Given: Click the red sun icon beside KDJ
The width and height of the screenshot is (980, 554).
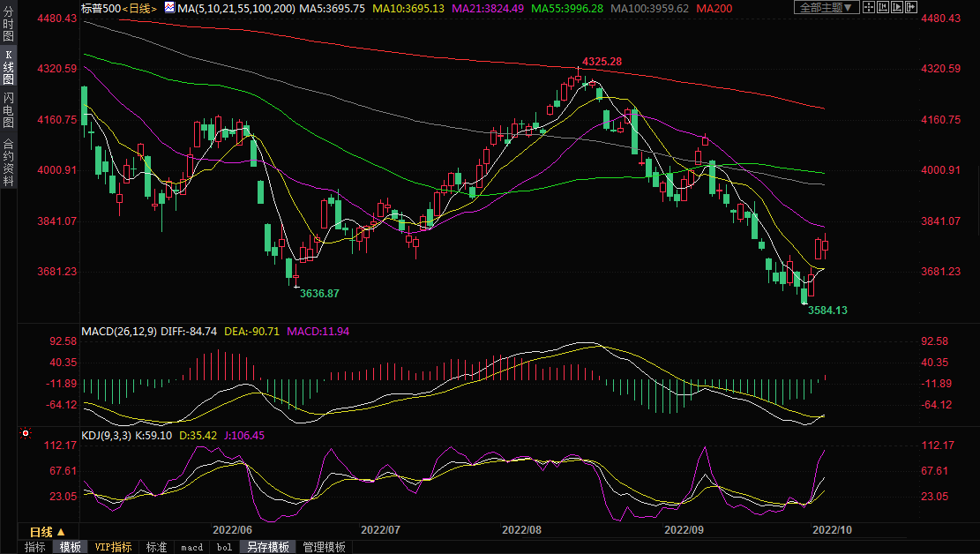Looking at the screenshot, I should (x=26, y=434).
